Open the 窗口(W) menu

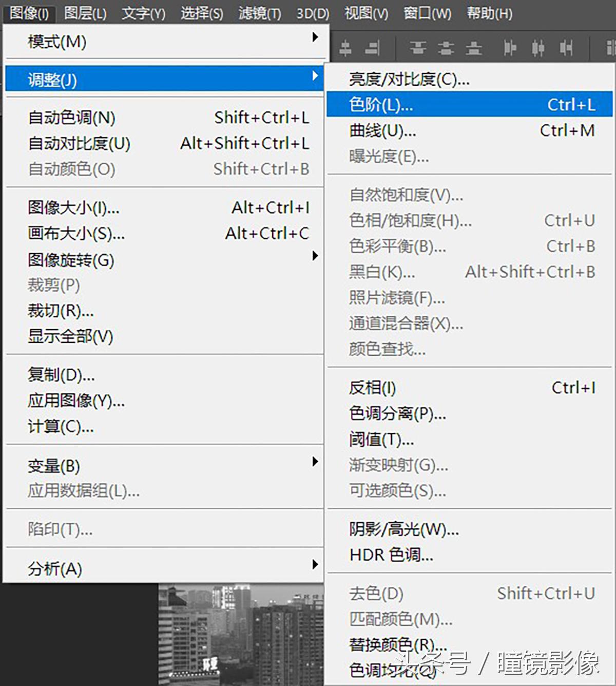427,13
